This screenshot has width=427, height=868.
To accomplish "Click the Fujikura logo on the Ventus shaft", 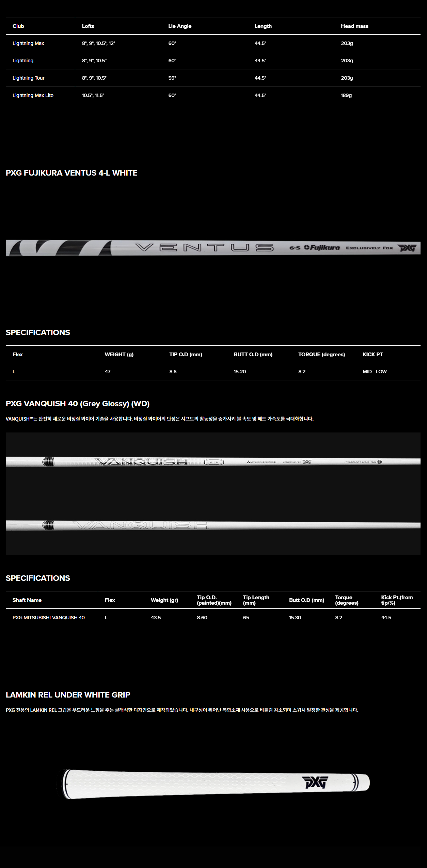I will [322, 248].
